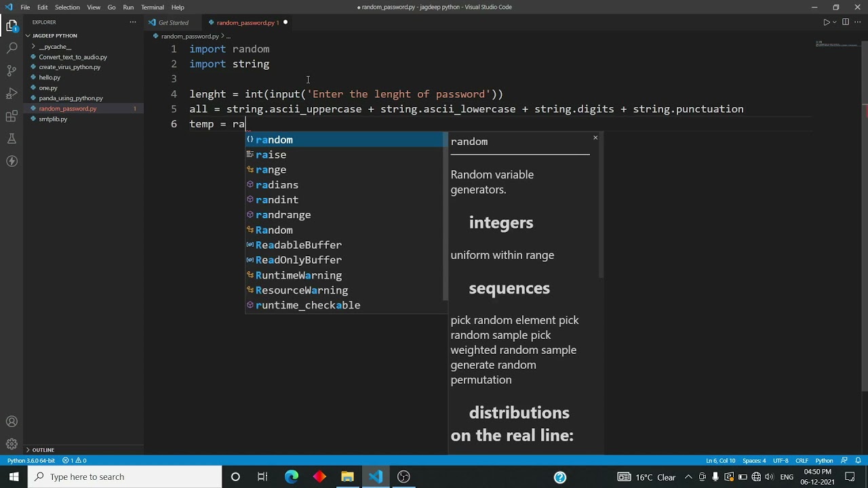Launch Microsoft Edge from taskbar
Viewport: 868px width, 488px height.
[x=292, y=476]
